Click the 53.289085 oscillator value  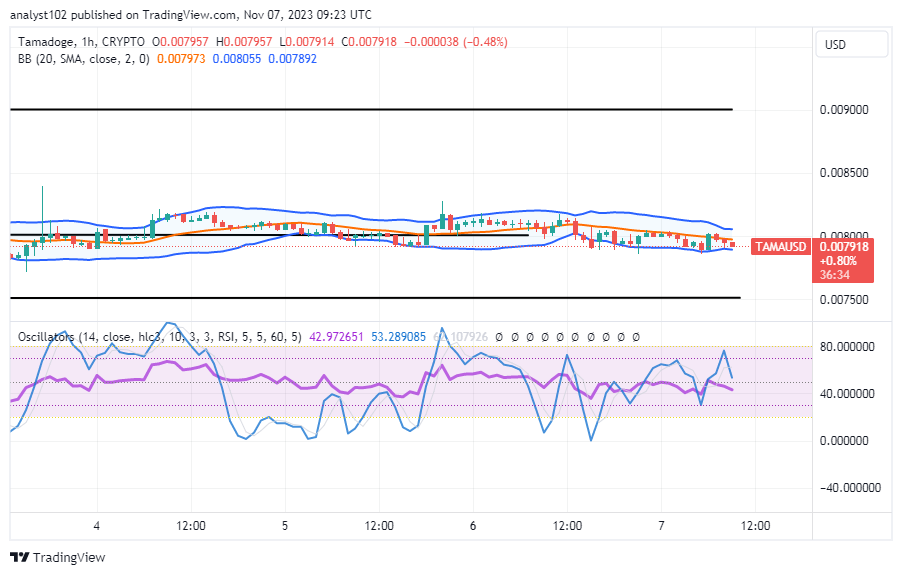coord(399,336)
